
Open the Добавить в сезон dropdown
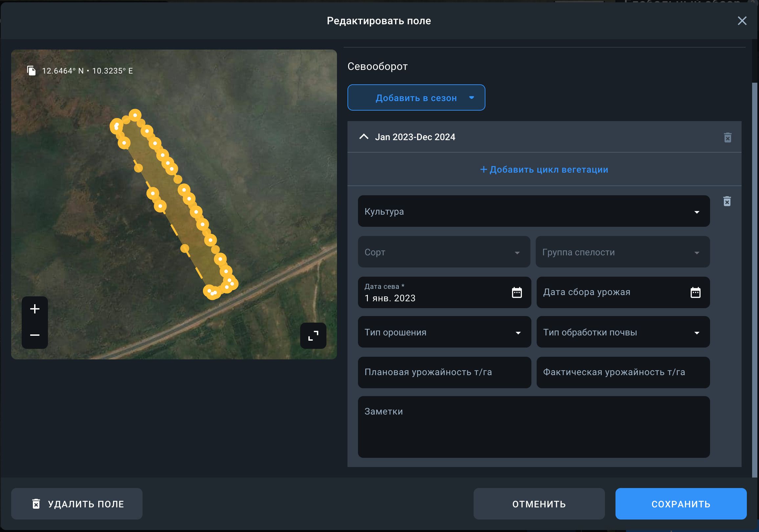point(416,98)
